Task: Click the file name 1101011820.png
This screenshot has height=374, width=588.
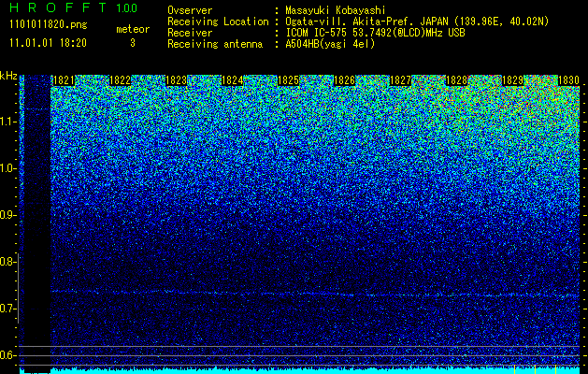Action: click(x=49, y=25)
